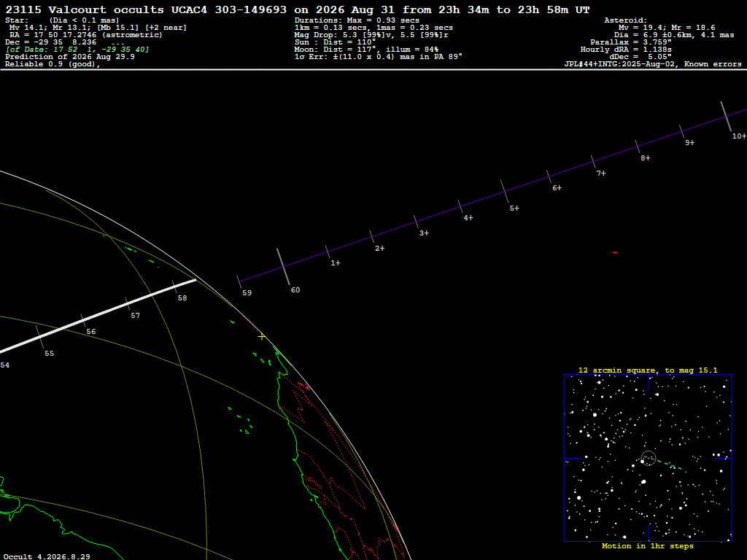Click the star finder chart thumbnail

click(648, 458)
